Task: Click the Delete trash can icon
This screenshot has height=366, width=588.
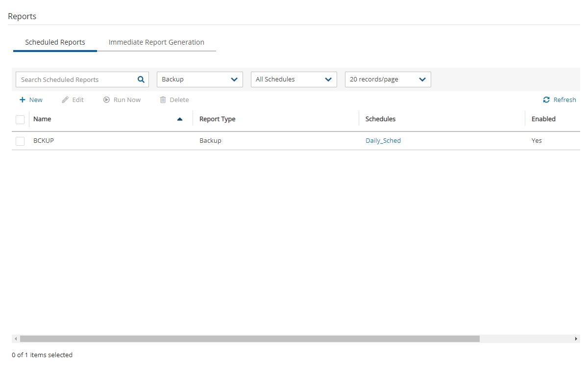Action: tap(163, 100)
